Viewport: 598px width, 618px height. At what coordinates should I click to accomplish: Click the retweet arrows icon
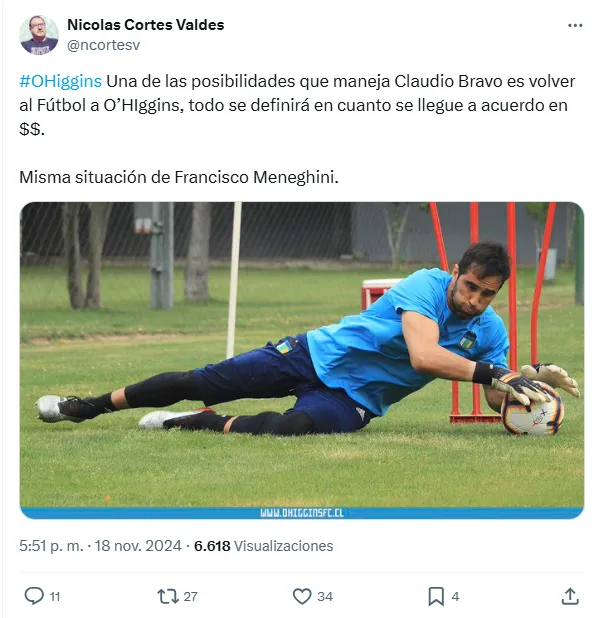tap(168, 596)
